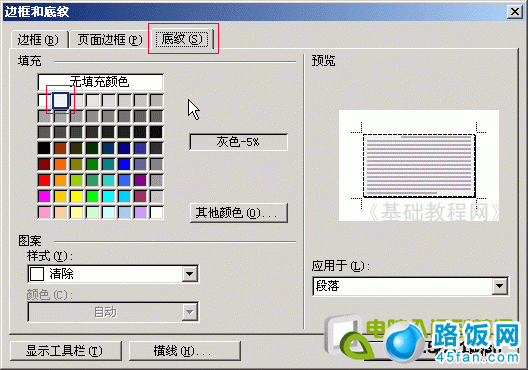Open the 其他颜色(O)... color dialog
The height and width of the screenshot is (370, 528).
pyautogui.click(x=238, y=213)
